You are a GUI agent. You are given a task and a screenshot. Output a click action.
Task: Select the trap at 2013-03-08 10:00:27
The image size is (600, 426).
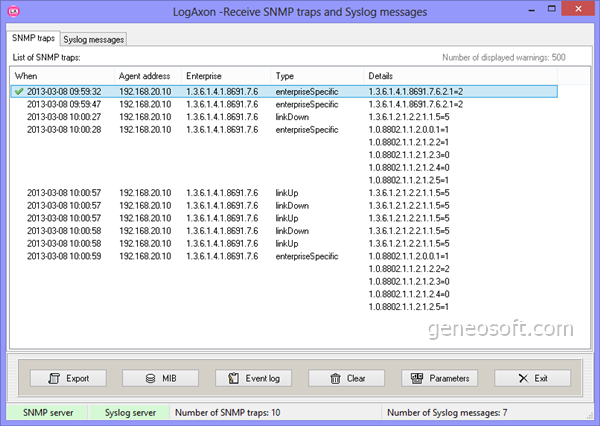click(x=284, y=117)
